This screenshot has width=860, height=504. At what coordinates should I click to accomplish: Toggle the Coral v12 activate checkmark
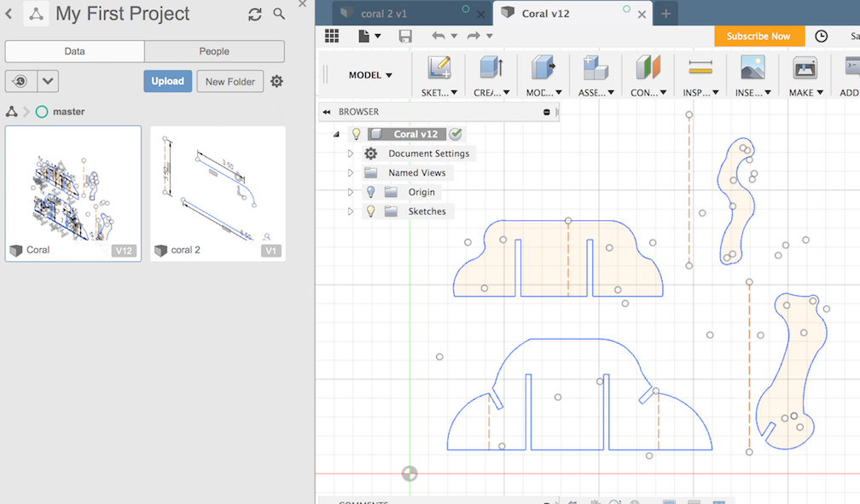pyautogui.click(x=456, y=134)
